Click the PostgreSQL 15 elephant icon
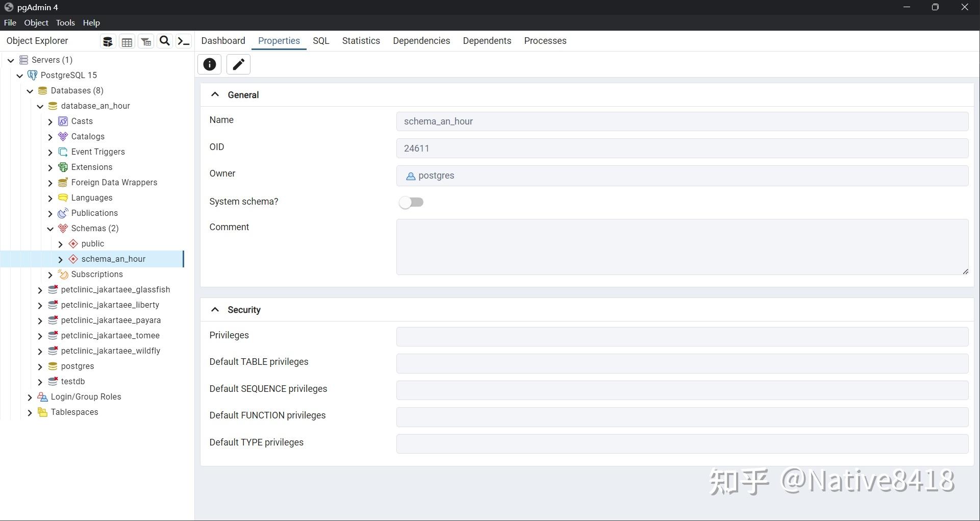The image size is (980, 521). tap(32, 75)
